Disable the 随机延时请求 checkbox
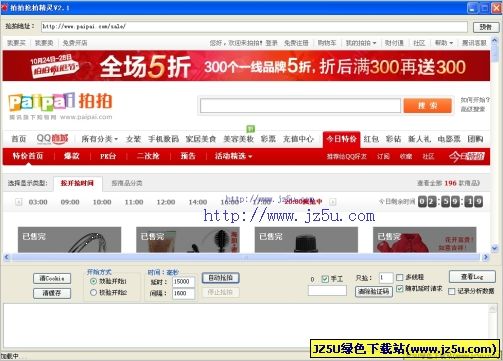 coord(399,289)
